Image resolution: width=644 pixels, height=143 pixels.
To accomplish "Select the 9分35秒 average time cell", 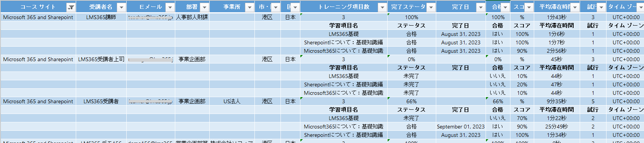I will tap(556, 101).
